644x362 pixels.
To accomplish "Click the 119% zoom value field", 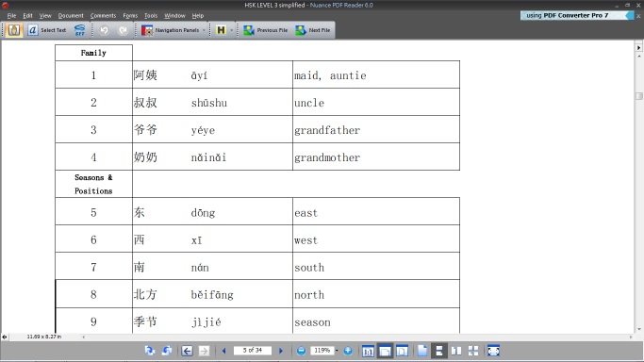I will [322, 350].
